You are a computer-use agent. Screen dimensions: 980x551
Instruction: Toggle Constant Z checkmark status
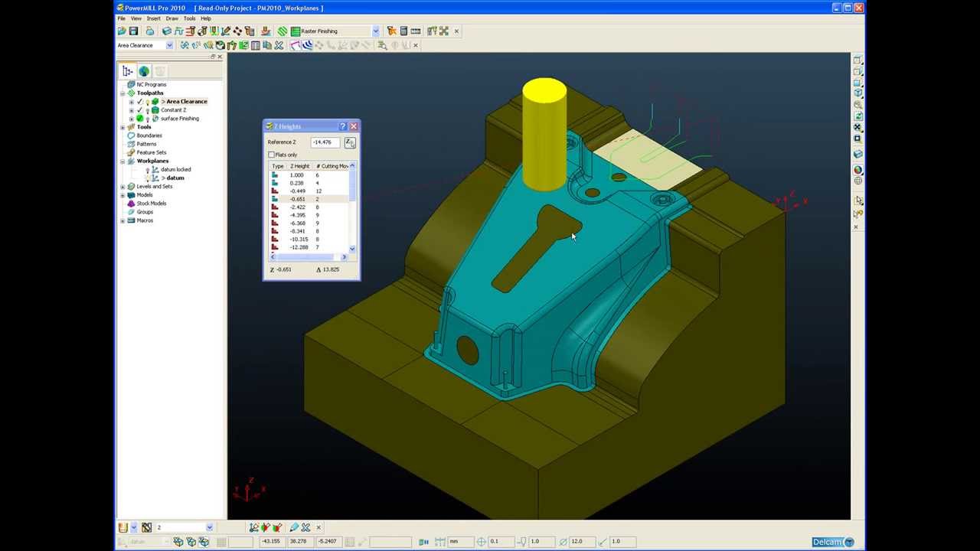(x=139, y=110)
